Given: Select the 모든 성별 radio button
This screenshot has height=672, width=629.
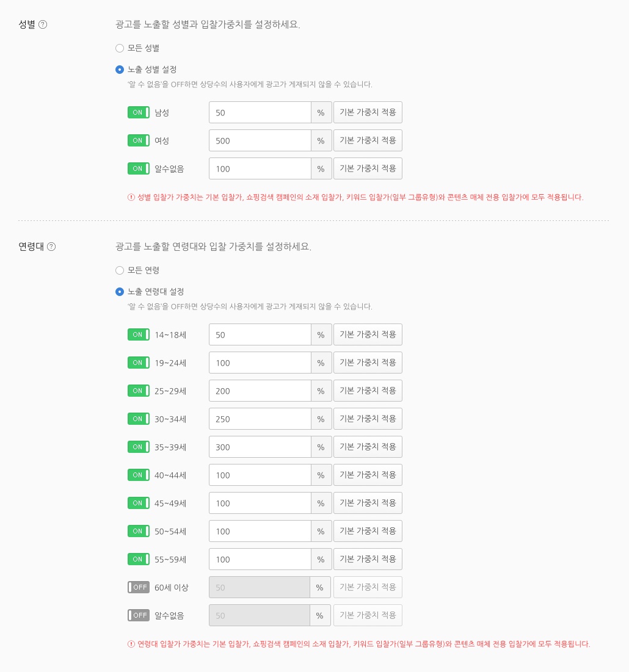Looking at the screenshot, I should 120,48.
